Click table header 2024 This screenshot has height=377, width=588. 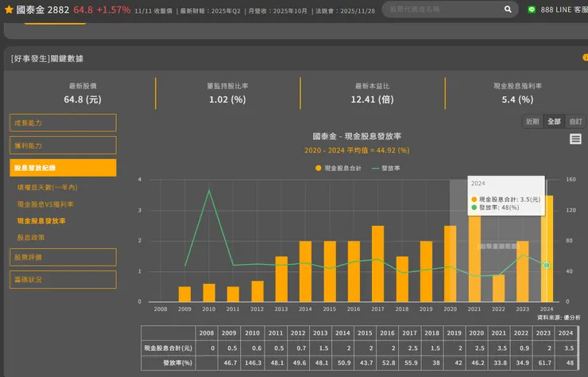[566, 333]
